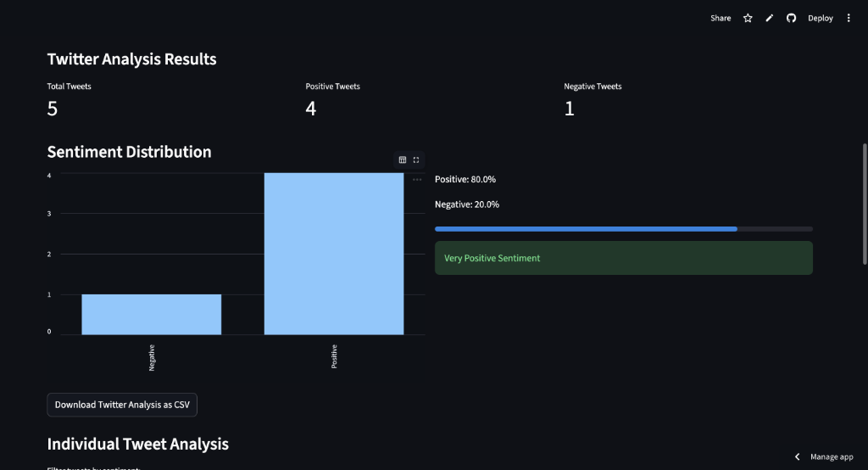
Task: Click the Total Tweets metric label
Action: pos(69,87)
